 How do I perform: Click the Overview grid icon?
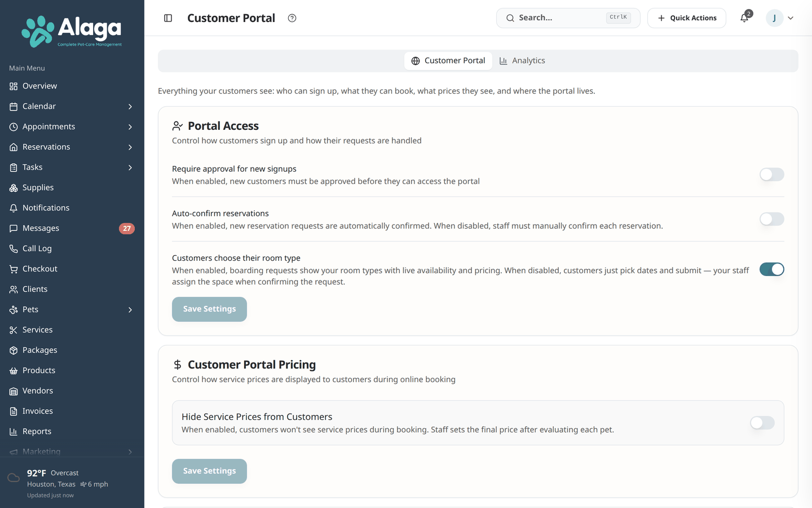tap(14, 86)
